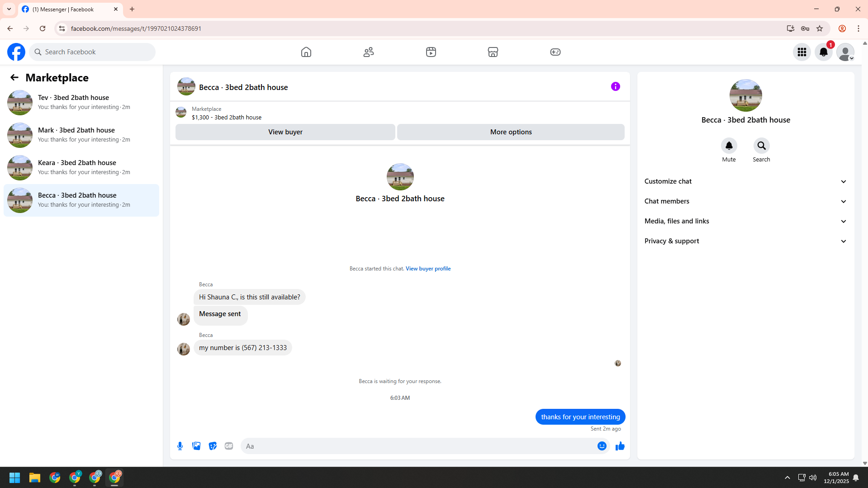This screenshot has height=488, width=868.
Task: Click the 'Message sent' bubble
Action: (x=220, y=315)
